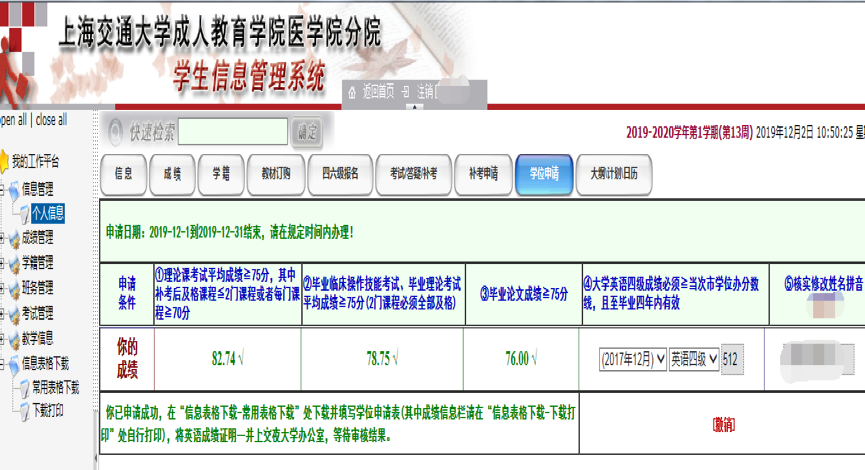Collapse the 信息管理 tree node

[2, 189]
